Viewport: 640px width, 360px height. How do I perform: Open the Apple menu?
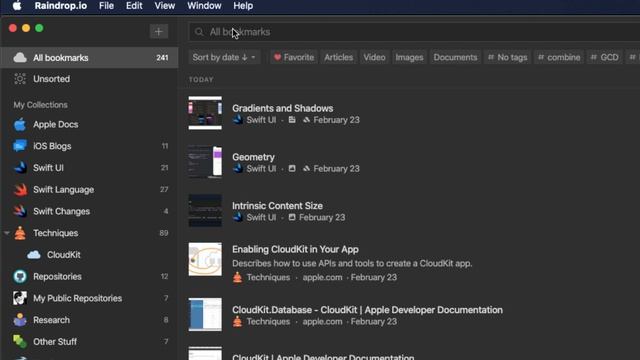tap(17, 6)
